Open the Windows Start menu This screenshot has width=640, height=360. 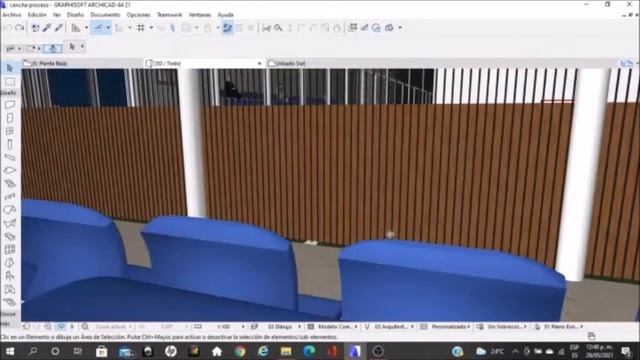pos(10,351)
